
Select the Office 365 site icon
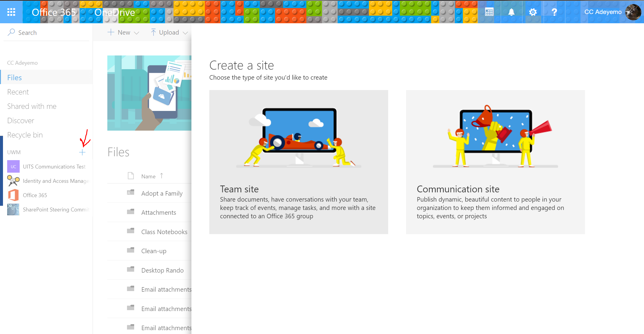point(13,195)
